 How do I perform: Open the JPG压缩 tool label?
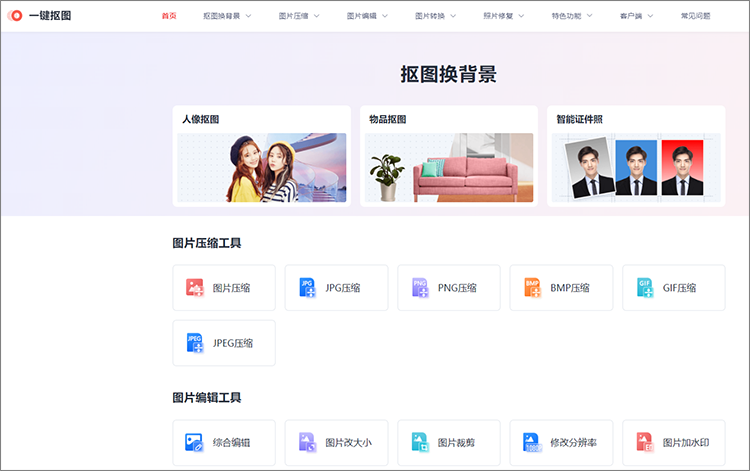click(x=342, y=288)
